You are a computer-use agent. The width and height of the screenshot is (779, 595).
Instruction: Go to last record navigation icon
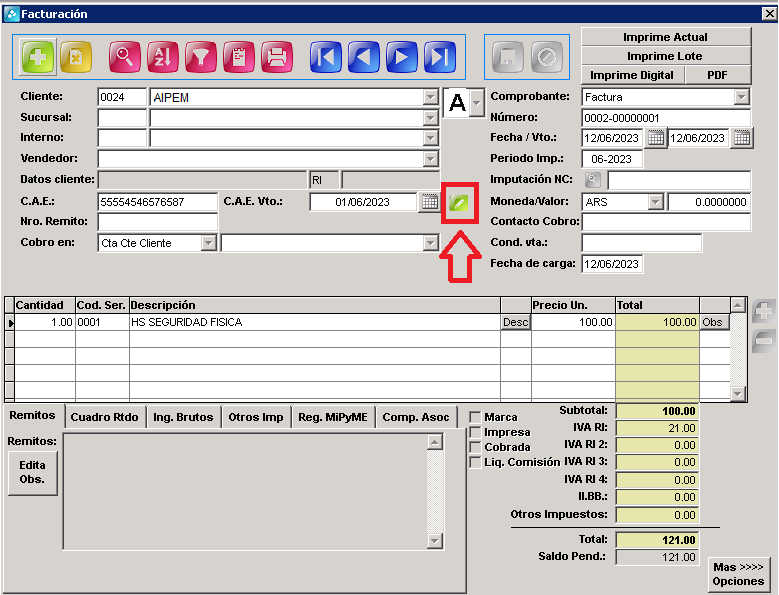coord(440,57)
